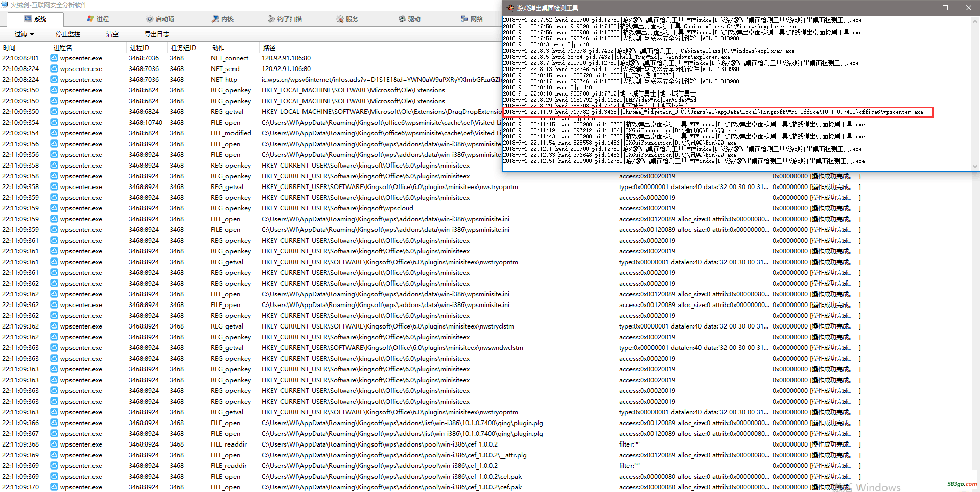Click 导出日志 button

[157, 34]
